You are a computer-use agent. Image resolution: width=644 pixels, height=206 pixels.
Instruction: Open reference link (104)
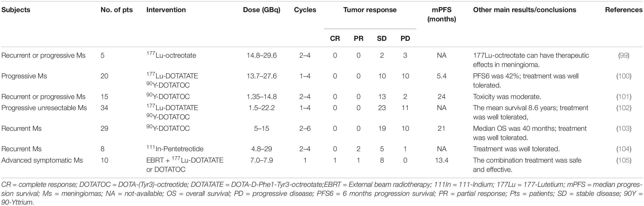(624, 149)
